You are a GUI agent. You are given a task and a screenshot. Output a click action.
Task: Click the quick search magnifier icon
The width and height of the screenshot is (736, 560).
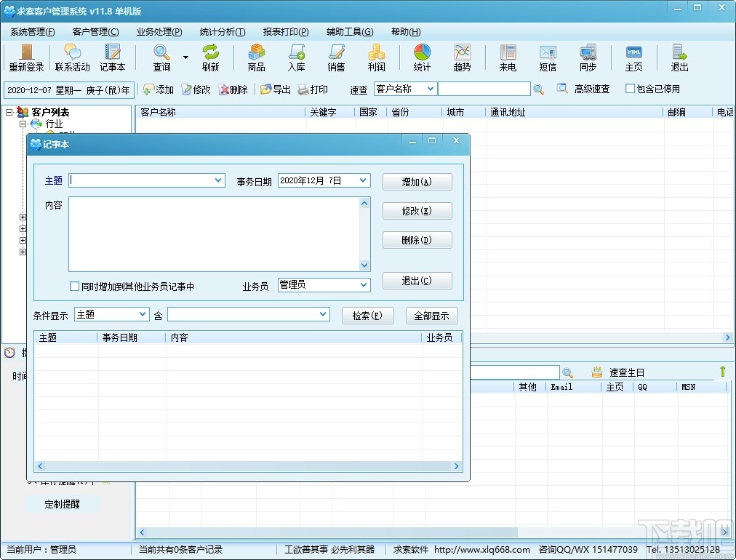click(539, 89)
